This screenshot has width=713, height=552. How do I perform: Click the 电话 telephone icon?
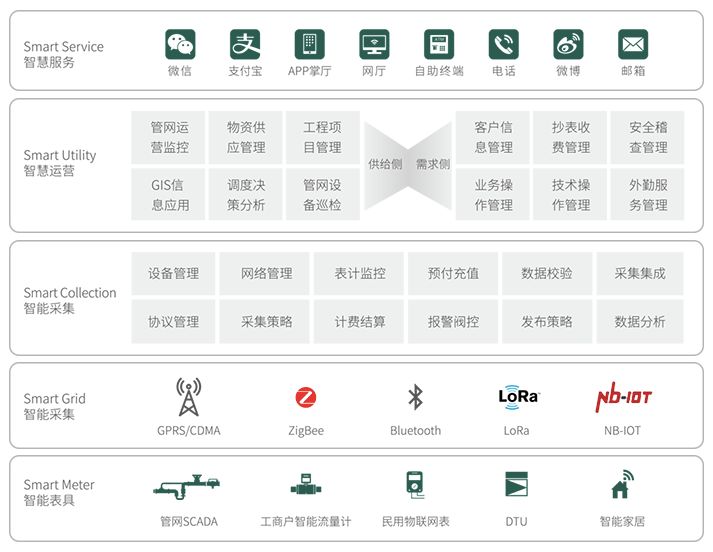[x=504, y=45]
